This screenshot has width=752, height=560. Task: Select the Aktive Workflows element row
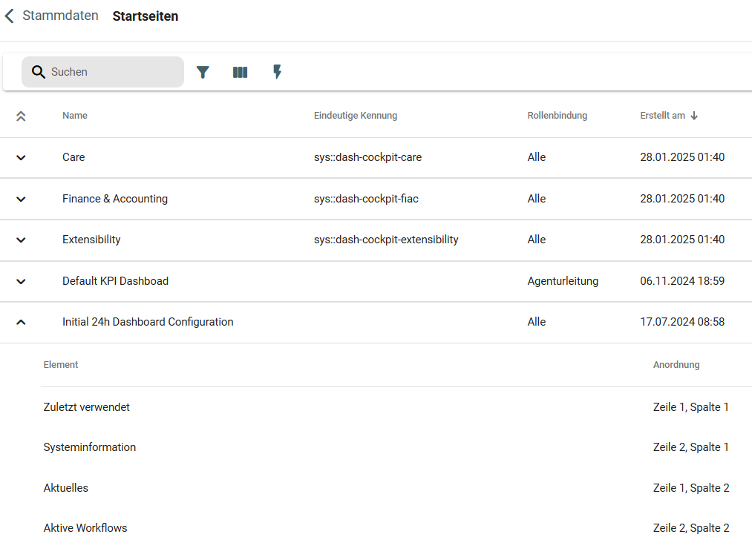(85, 528)
